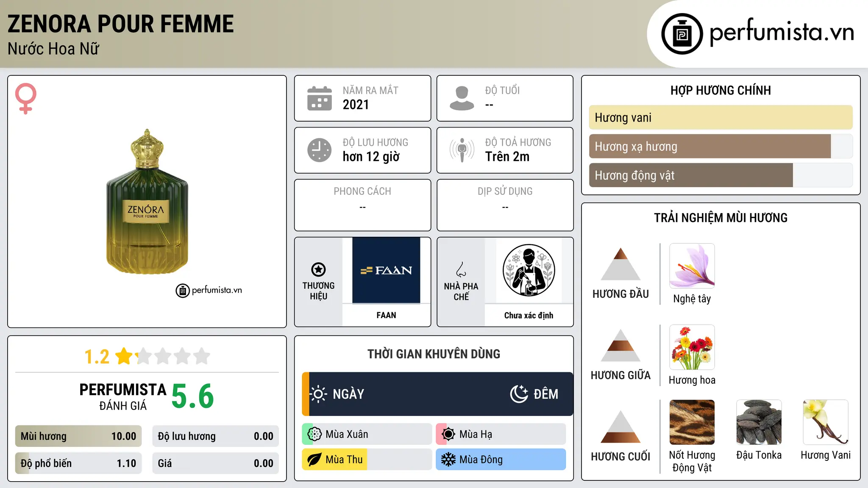Select the Hương Vani note image

[826, 422]
